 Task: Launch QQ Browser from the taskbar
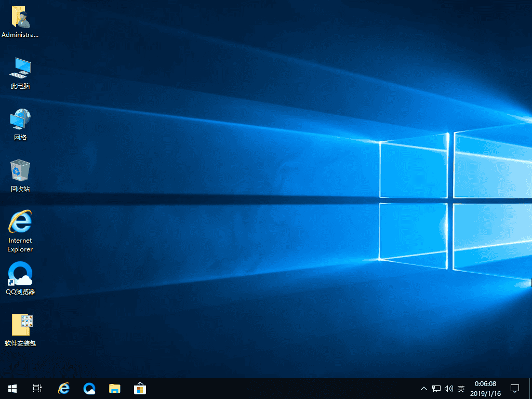(x=89, y=389)
